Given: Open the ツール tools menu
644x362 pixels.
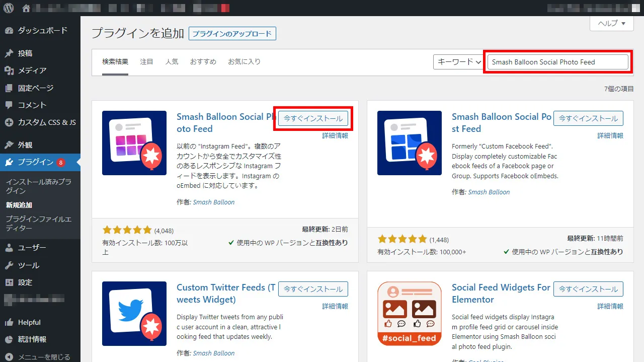Looking at the screenshot, I should [x=28, y=265].
